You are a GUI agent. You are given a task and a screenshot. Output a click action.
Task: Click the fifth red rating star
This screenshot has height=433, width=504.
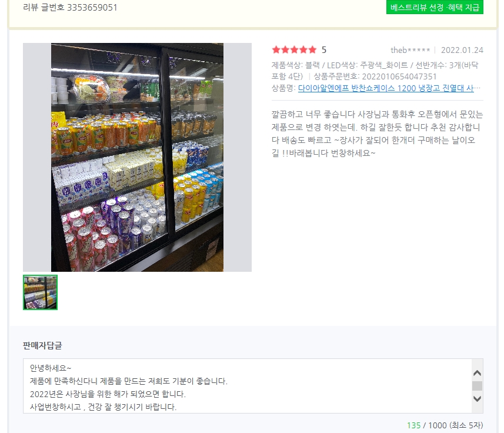[312, 50]
